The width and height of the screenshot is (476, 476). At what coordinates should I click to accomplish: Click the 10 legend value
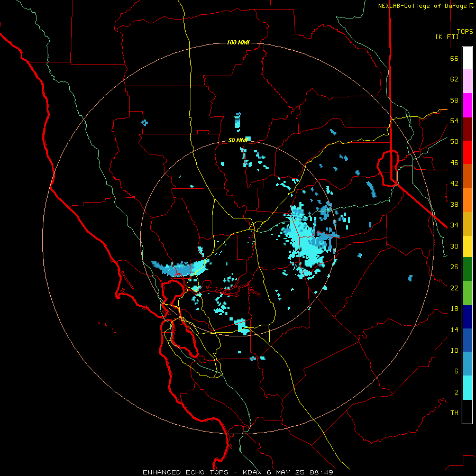[x=454, y=350]
